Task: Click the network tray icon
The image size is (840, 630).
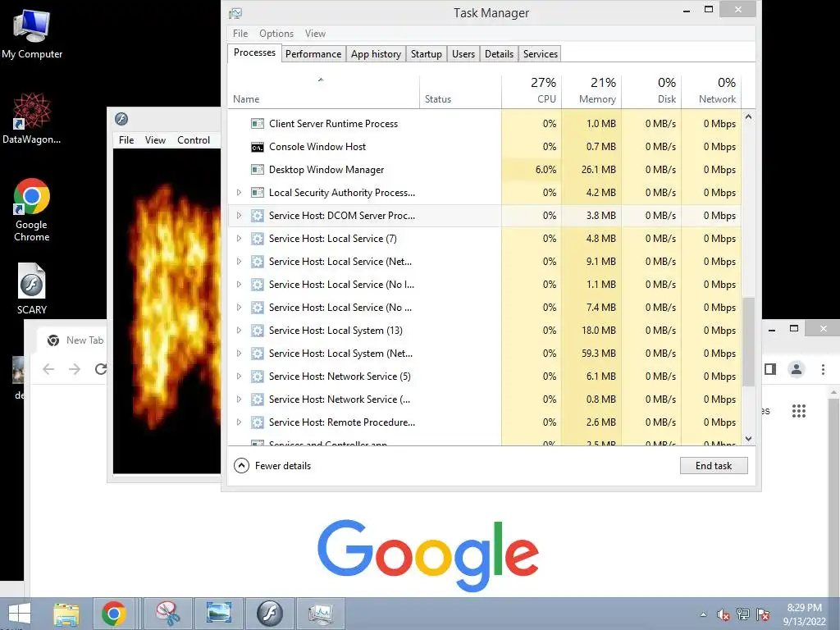Action: coord(743,614)
